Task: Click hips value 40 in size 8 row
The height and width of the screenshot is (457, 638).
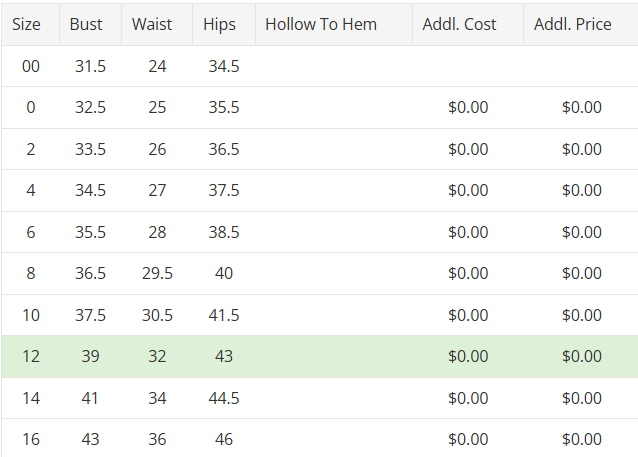Action: pos(224,273)
